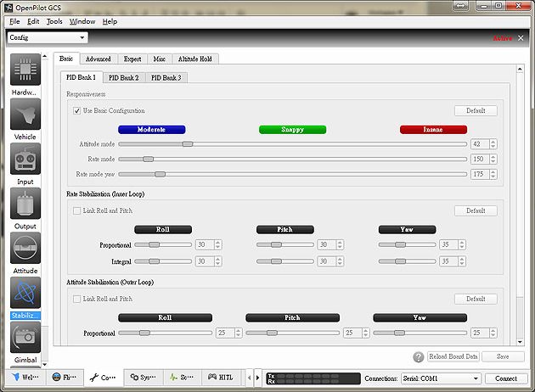This screenshot has height=392, width=535.
Task: Open the Attitude configuration icon
Action: 25,248
